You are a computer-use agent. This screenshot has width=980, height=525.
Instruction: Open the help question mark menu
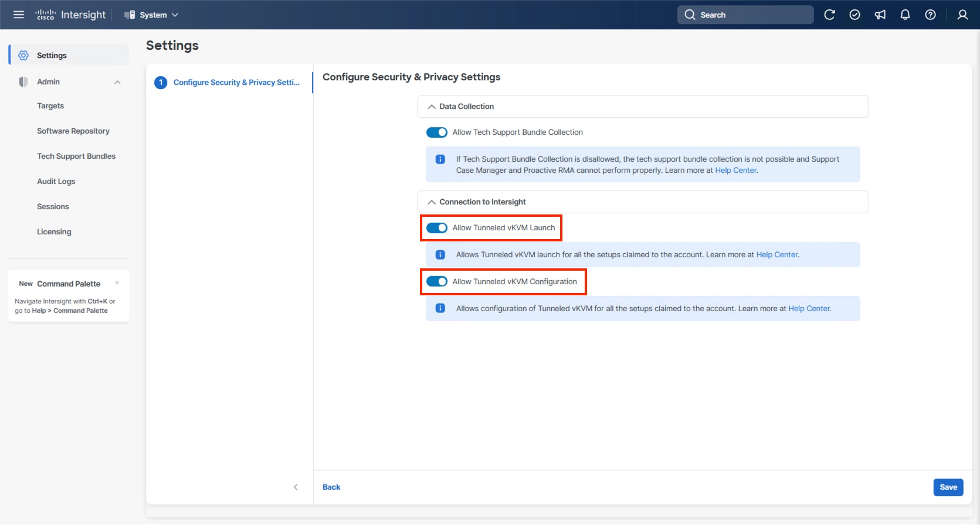click(930, 15)
